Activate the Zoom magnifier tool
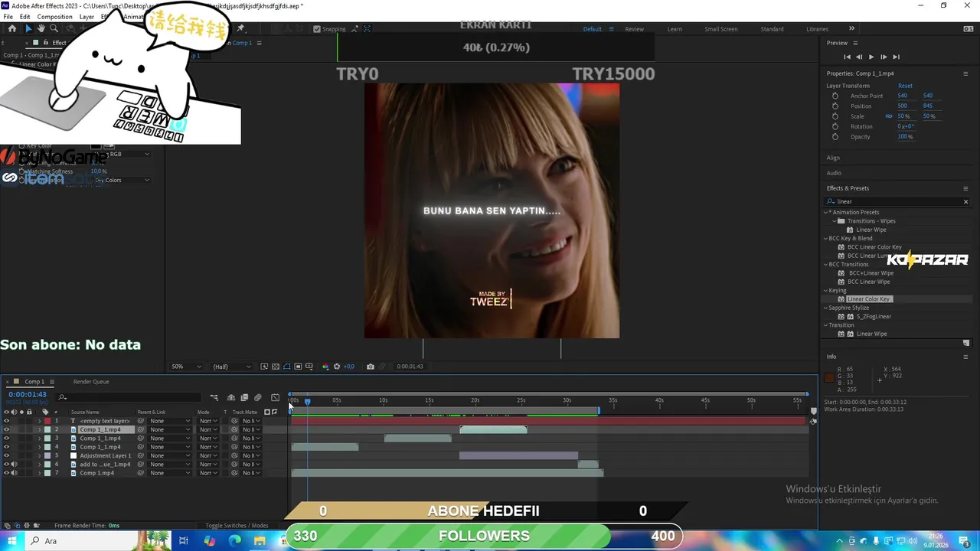The width and height of the screenshot is (980, 551). [x=54, y=28]
